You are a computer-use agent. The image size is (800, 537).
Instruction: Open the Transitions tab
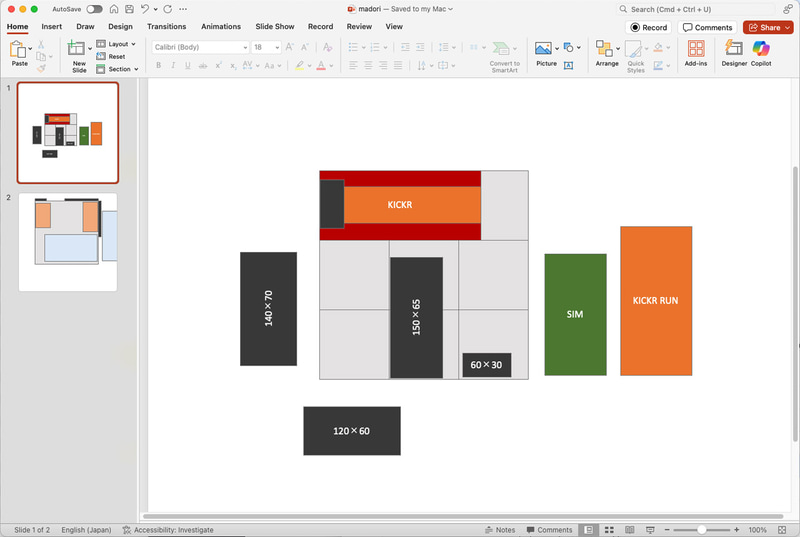pos(166,27)
